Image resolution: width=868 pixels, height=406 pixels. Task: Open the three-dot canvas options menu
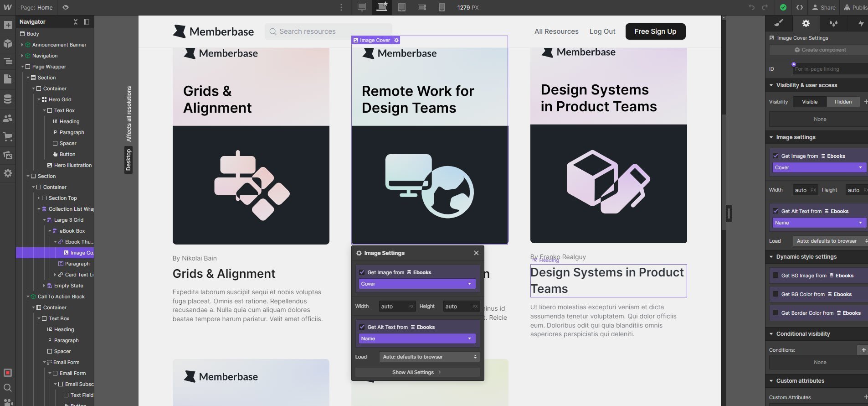click(x=341, y=7)
